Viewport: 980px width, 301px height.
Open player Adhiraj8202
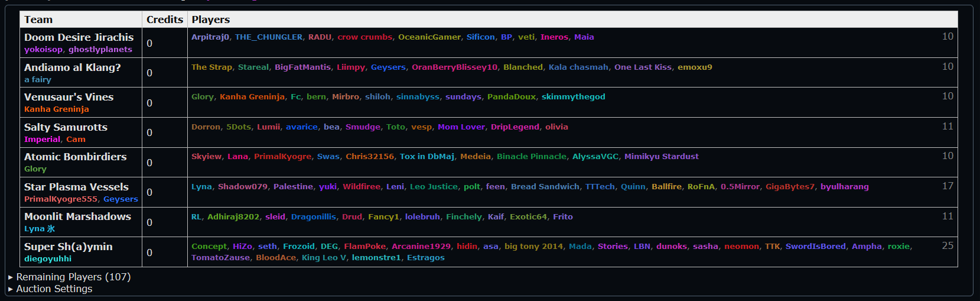[233, 216]
